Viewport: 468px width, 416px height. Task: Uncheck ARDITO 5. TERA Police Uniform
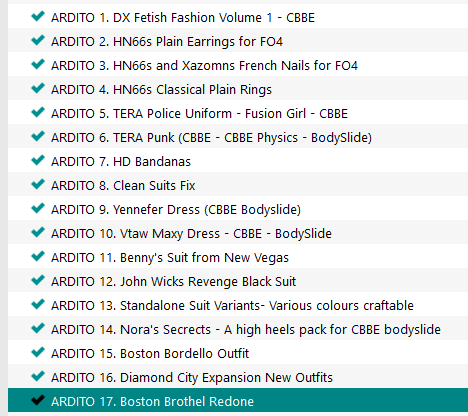click(x=38, y=112)
